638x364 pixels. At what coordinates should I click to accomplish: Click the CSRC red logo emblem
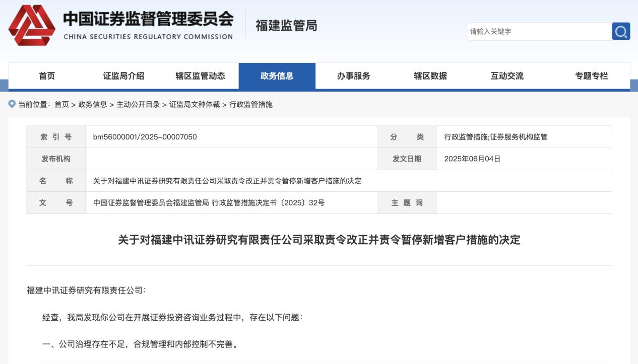(x=32, y=25)
